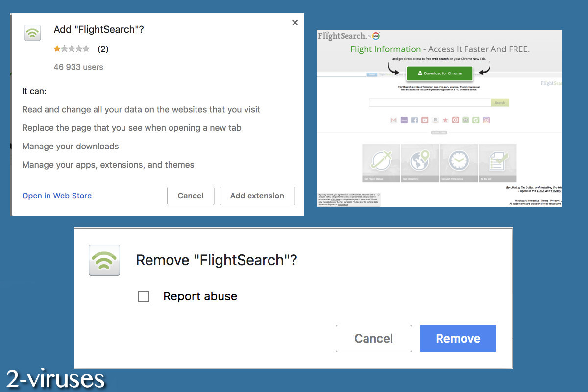
Task: Click the Gmail shortcut icon on FlightSearch page
Action: 393,120
